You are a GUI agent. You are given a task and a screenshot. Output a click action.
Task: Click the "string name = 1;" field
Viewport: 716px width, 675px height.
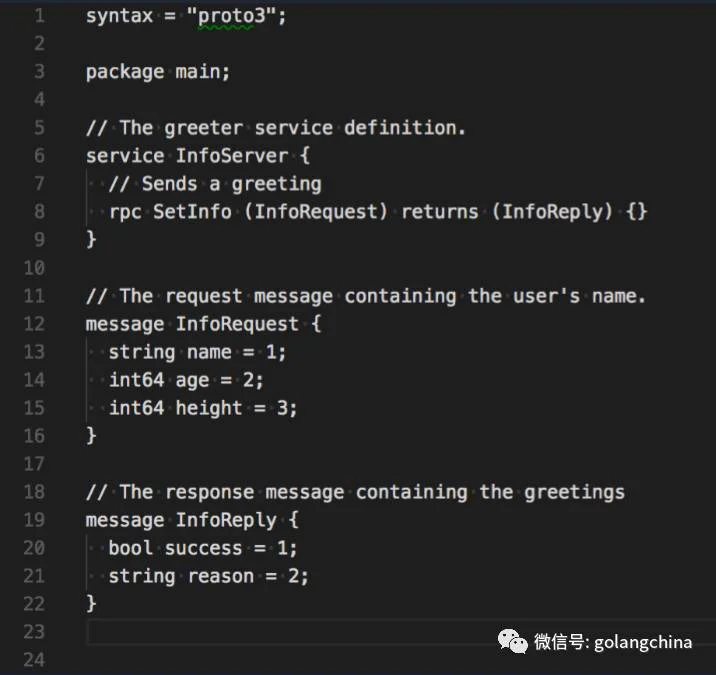coord(197,353)
